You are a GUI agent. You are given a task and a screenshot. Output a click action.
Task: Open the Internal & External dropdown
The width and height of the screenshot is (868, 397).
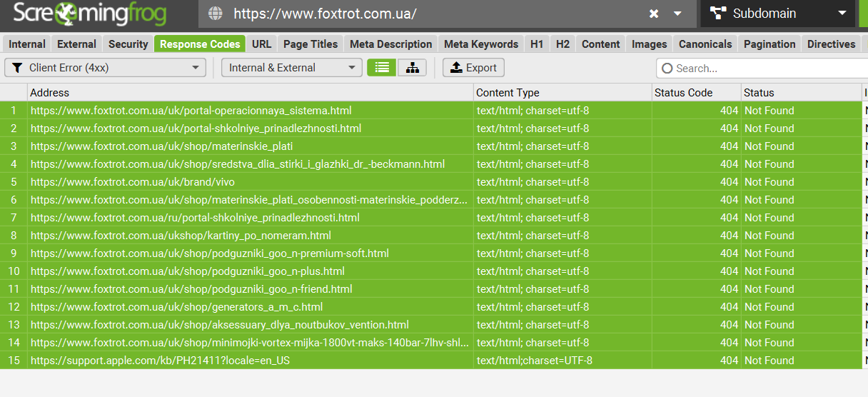coord(291,68)
